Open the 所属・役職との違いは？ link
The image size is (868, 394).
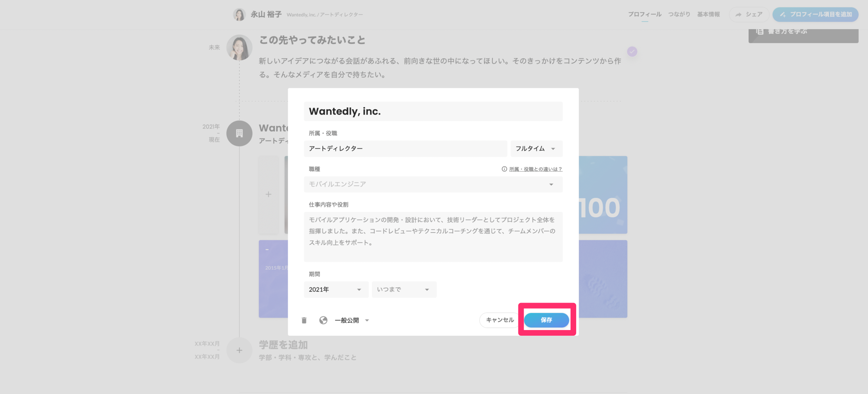click(535, 169)
